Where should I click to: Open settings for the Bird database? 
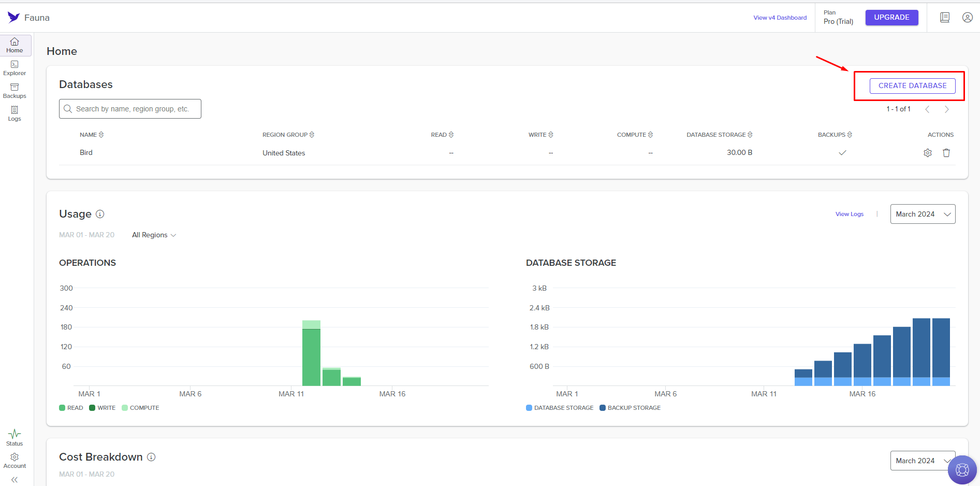tap(928, 152)
